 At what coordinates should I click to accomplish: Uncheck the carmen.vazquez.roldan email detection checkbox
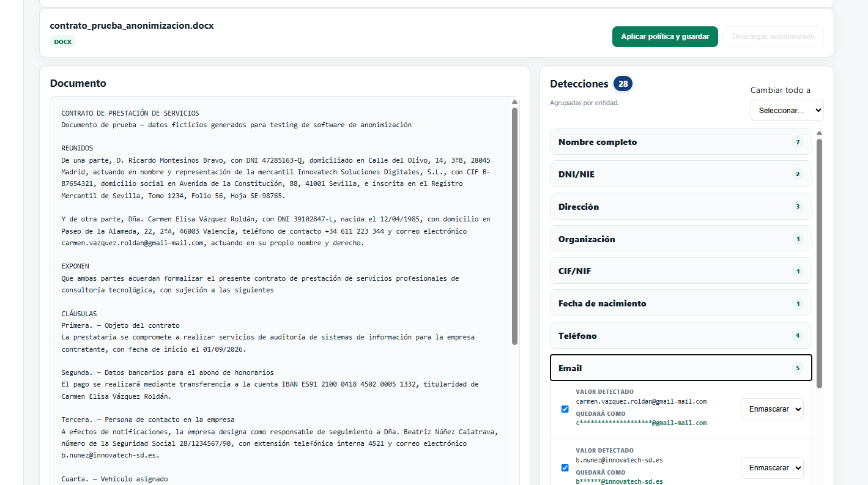point(565,409)
